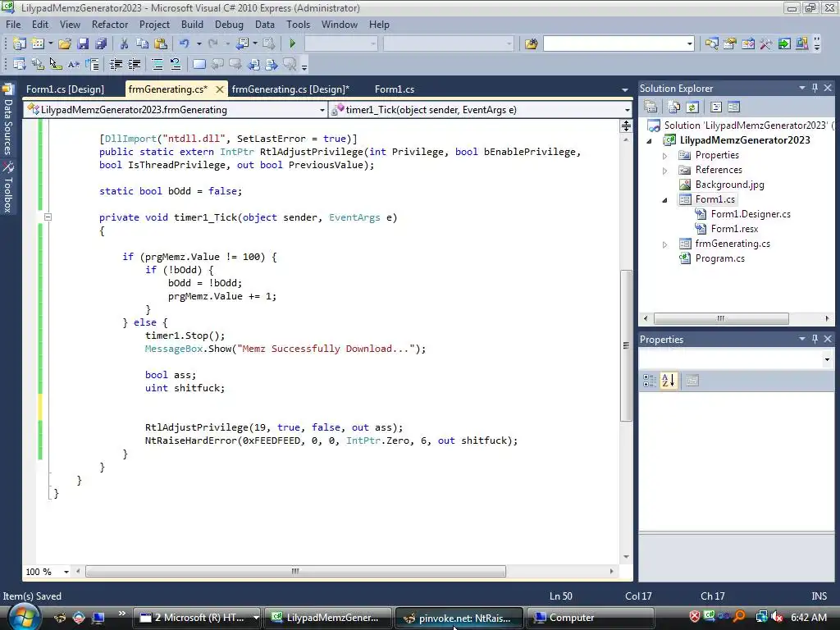
Task: Open the Refactor menu
Action: tap(110, 25)
